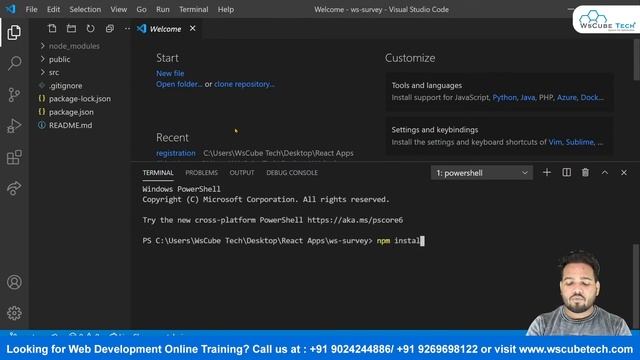Open the recent registration project link
The width and height of the screenshot is (640, 360).
tap(176, 153)
